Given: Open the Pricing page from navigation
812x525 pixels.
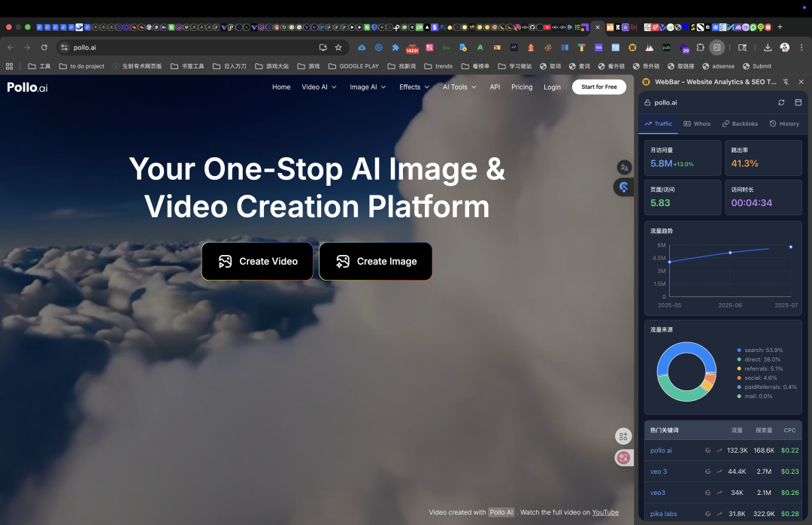Looking at the screenshot, I should (522, 87).
